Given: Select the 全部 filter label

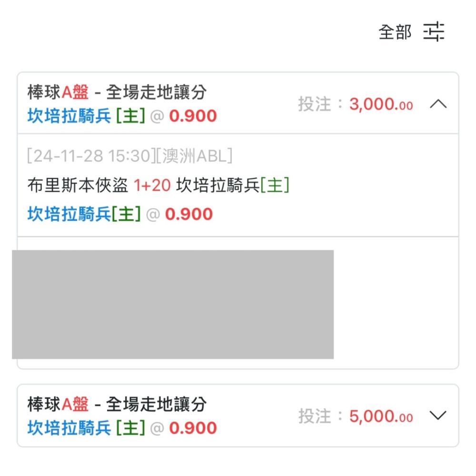Looking at the screenshot, I should (395, 32).
